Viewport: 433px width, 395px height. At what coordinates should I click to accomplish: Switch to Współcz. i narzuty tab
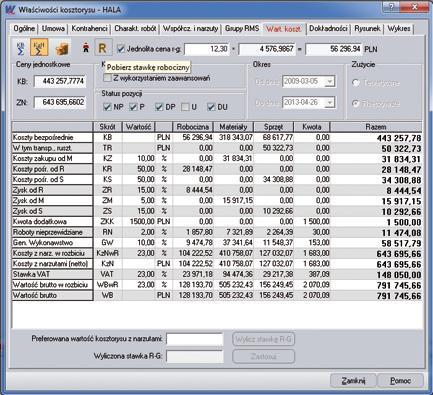[190, 29]
